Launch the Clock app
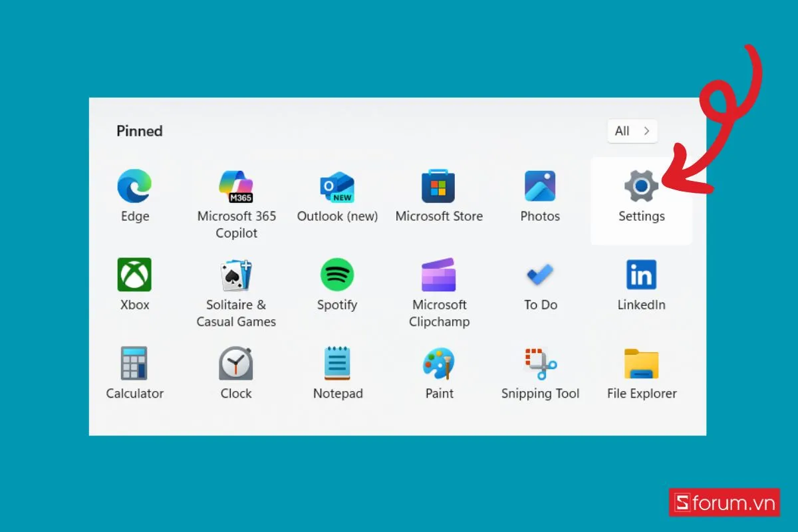 tap(236, 364)
